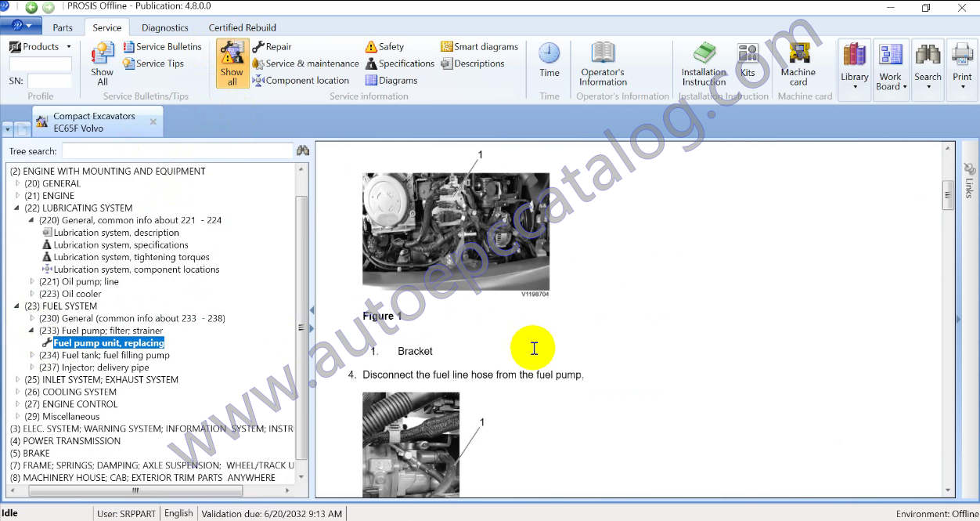Screen dimensions: 980x521
Task: Click the tree search binoculars icon
Action: [x=302, y=150]
